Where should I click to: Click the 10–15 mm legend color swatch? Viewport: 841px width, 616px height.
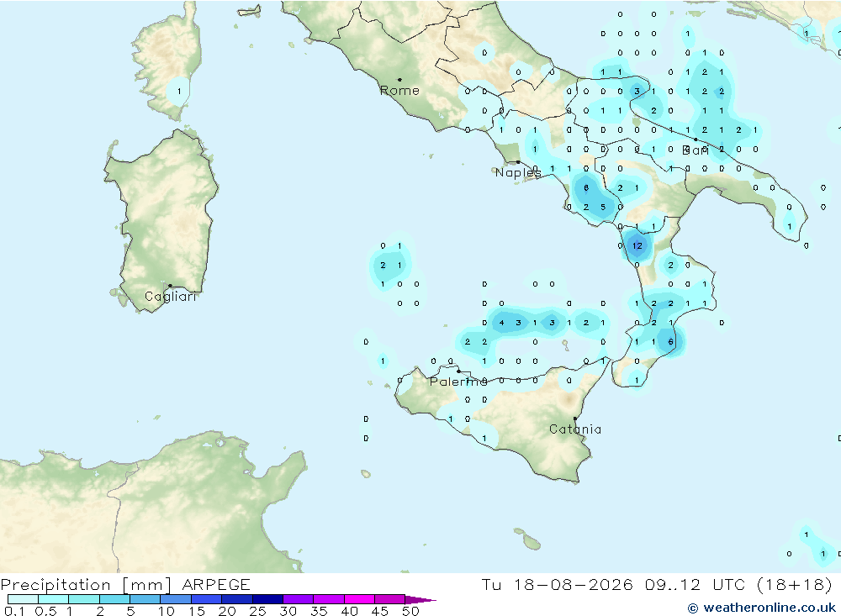(176, 599)
